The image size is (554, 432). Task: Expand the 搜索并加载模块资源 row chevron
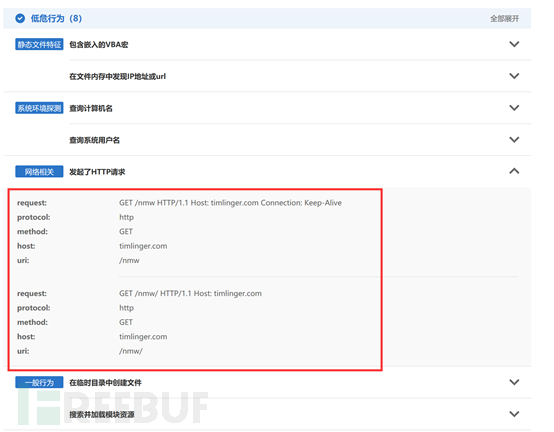(x=514, y=414)
